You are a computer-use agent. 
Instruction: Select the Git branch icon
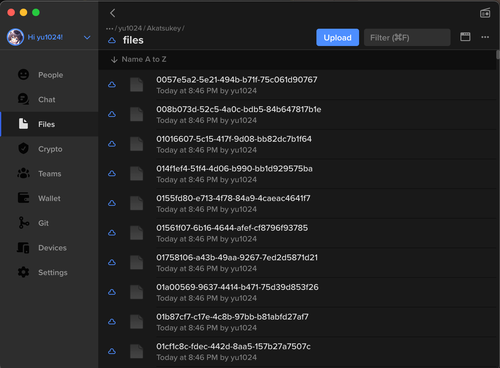(x=23, y=223)
